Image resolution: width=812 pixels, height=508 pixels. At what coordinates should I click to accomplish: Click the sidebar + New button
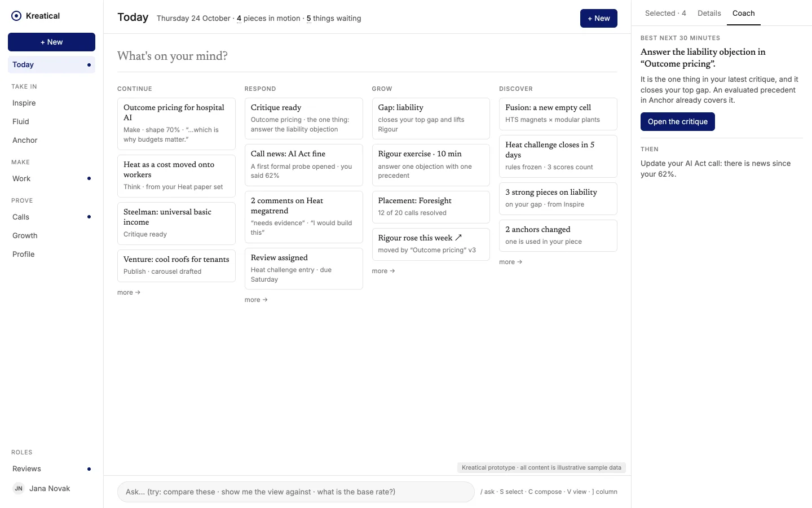(x=51, y=42)
